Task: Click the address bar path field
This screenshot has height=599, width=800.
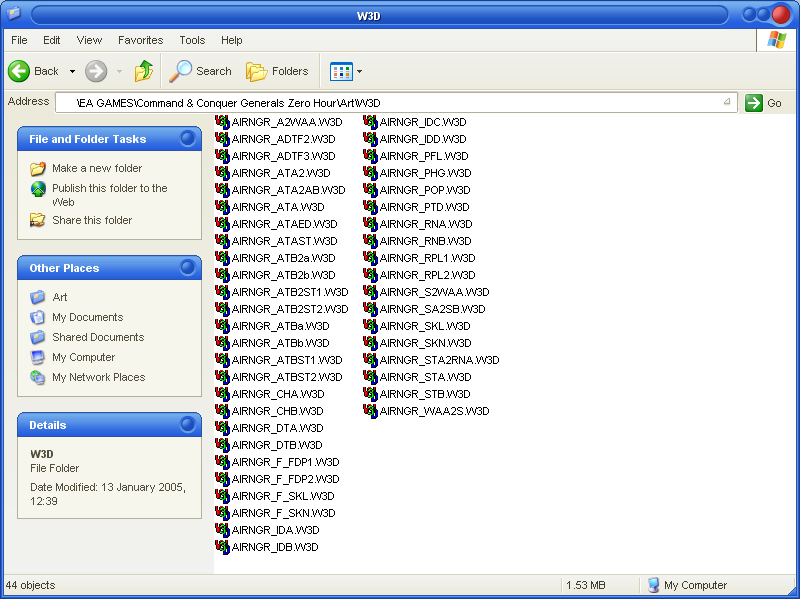Action: 395,103
